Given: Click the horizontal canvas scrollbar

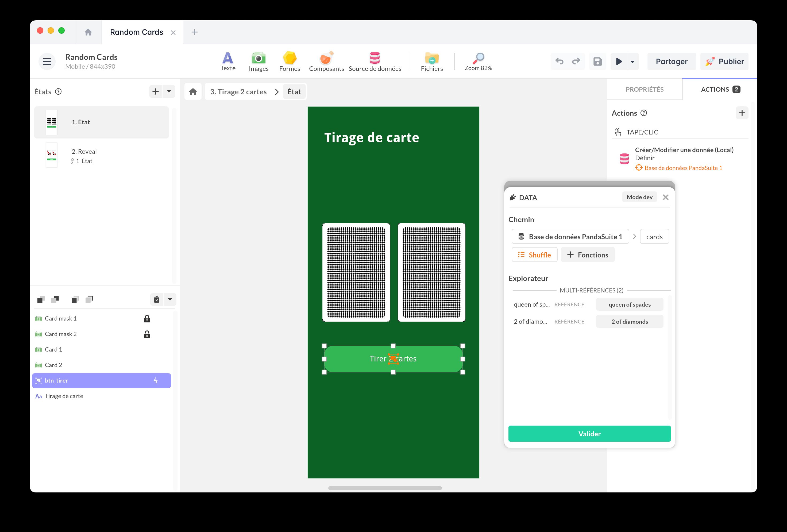Looking at the screenshot, I should (x=385, y=488).
